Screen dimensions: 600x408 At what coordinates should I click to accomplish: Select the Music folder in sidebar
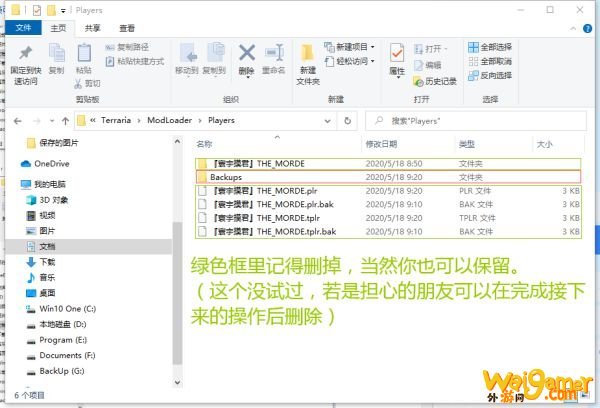pos(41,277)
